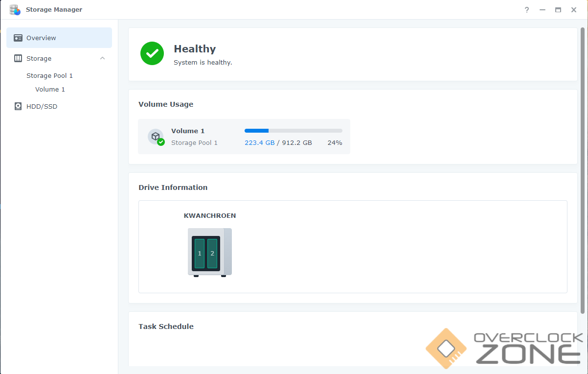Click the green Healthy checkmark icon
The width and height of the screenshot is (588, 374).
tap(152, 53)
